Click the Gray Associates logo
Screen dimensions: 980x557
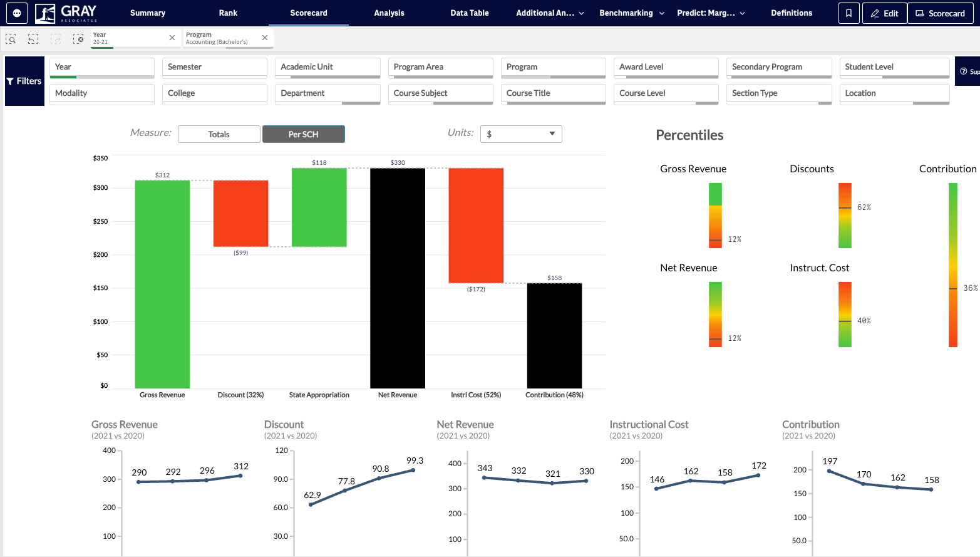(66, 13)
